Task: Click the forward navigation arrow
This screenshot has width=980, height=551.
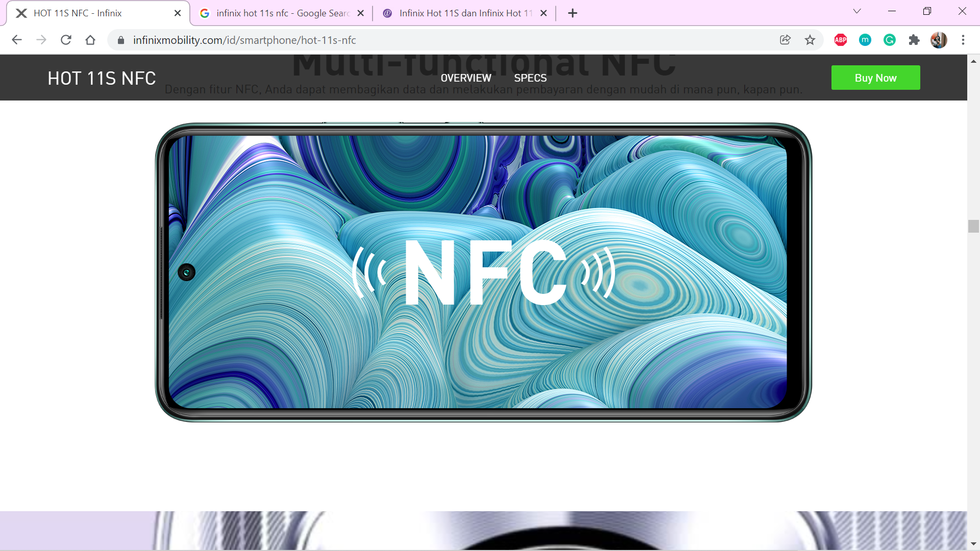Action: [x=41, y=40]
